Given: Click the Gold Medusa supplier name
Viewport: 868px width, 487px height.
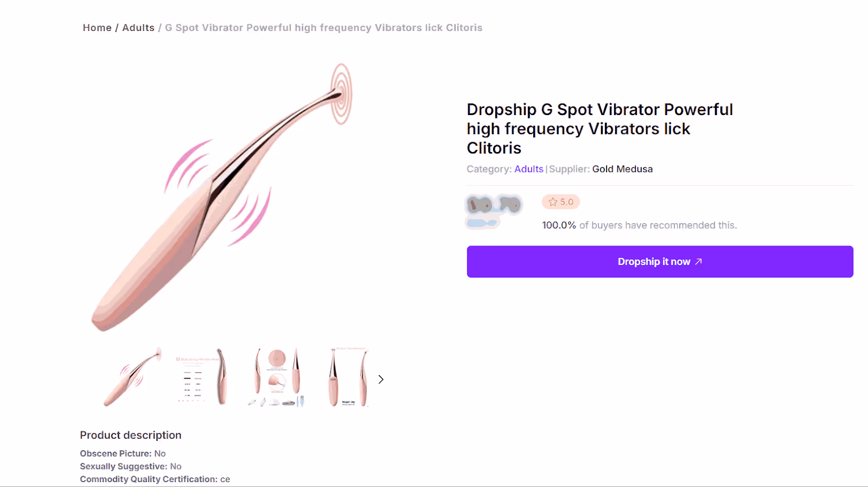Looking at the screenshot, I should (x=622, y=169).
